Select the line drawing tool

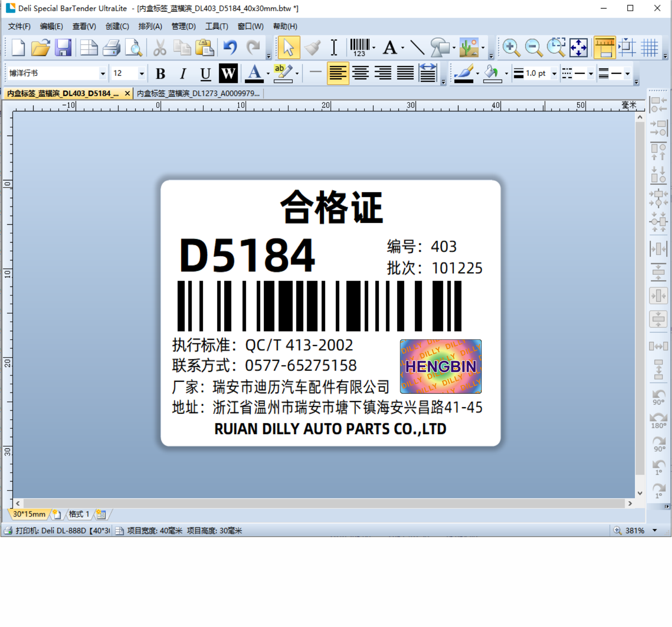click(417, 47)
